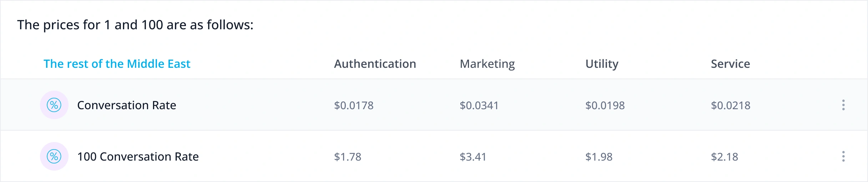Click percent icon beside Conversation Rate
This screenshot has height=182, width=868.
(x=54, y=105)
